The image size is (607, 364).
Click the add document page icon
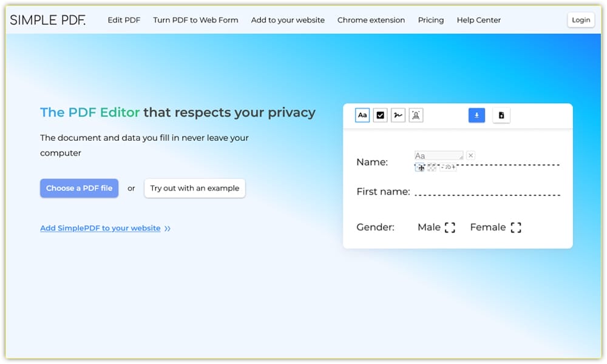click(501, 115)
